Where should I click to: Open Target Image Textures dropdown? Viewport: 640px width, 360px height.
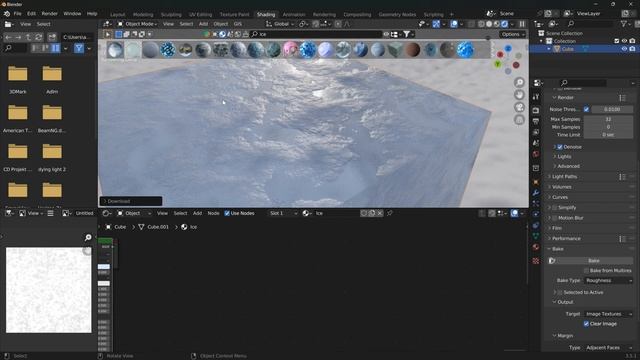tap(608, 314)
